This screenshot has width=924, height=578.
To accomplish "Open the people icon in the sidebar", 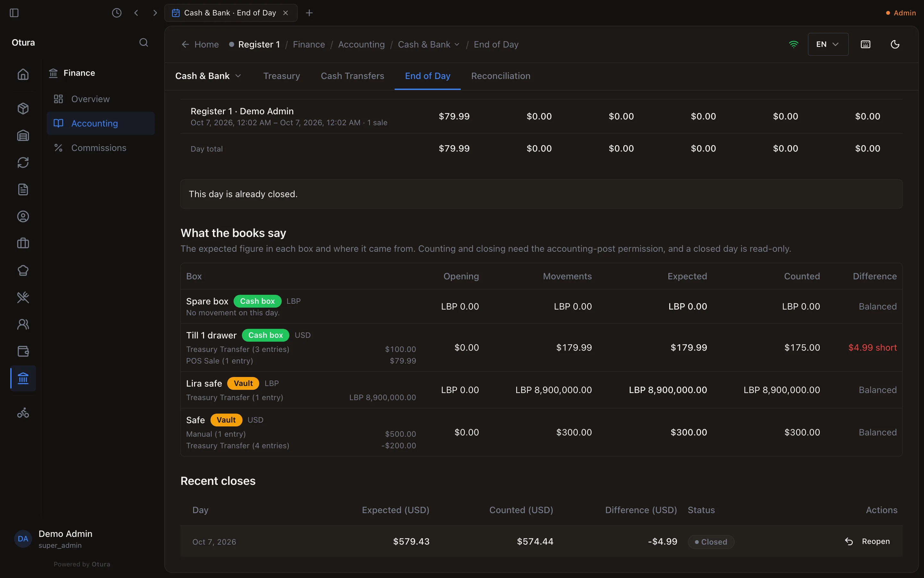I will click(x=23, y=324).
